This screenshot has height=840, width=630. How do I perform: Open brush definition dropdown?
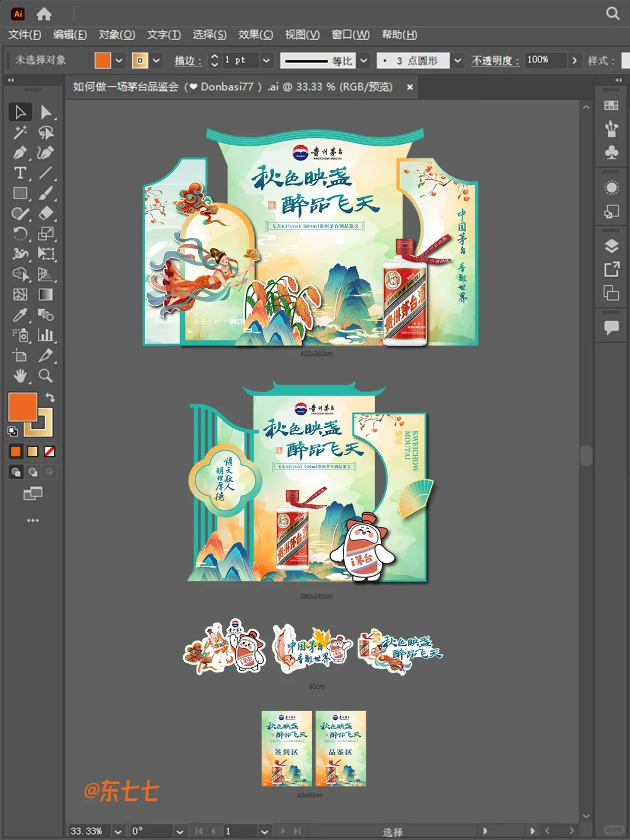458,60
